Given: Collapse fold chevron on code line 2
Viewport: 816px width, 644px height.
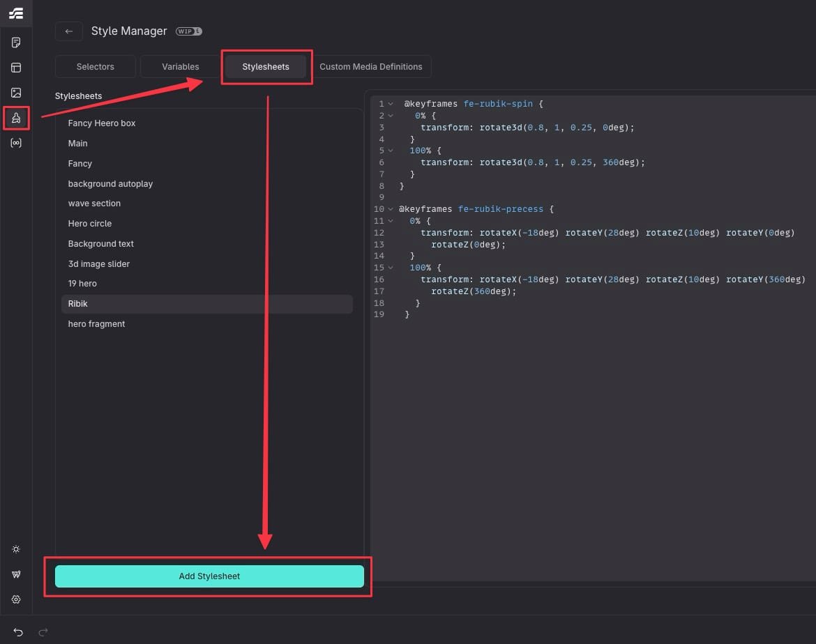Looking at the screenshot, I should point(391,116).
